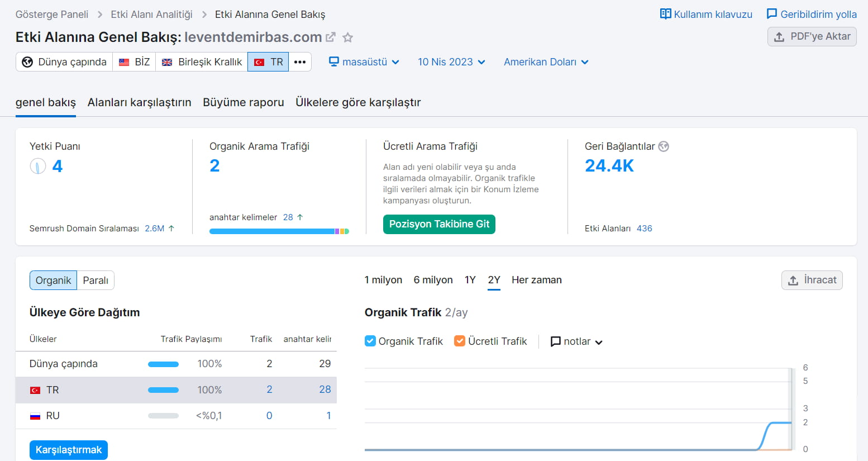The height and width of the screenshot is (461, 868).
Task: Click the Geri Bağlantılar 24.4K value
Action: pos(609,166)
